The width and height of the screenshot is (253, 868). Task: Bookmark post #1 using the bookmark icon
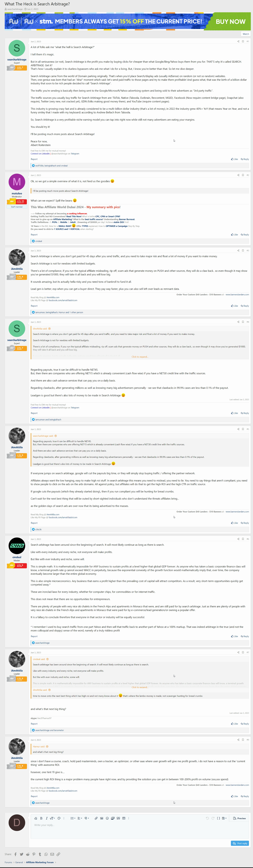point(243,41)
